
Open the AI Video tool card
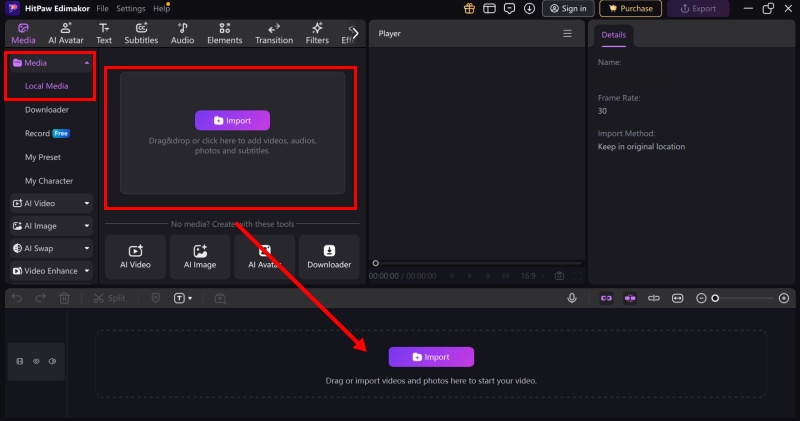pyautogui.click(x=135, y=257)
